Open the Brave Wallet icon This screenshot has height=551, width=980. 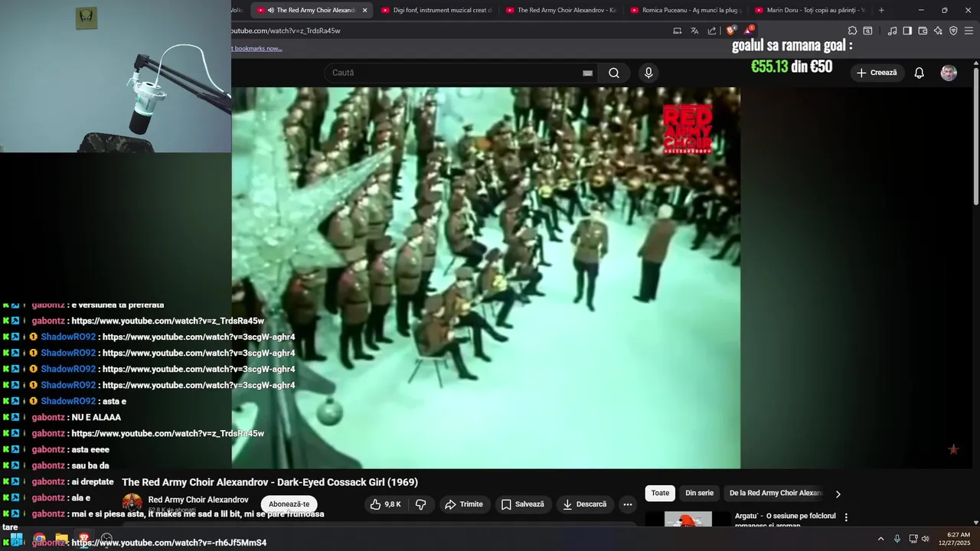923,31
